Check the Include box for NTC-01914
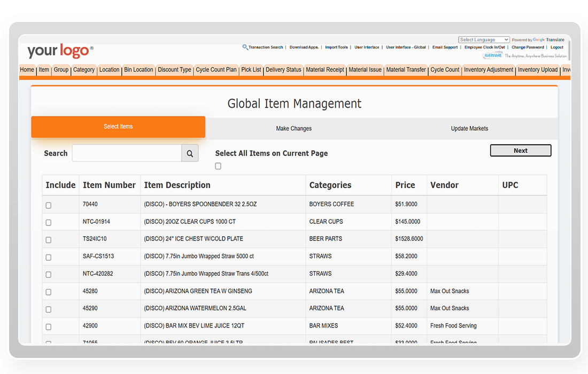Viewport: 588px width, 374px height. 48,223
